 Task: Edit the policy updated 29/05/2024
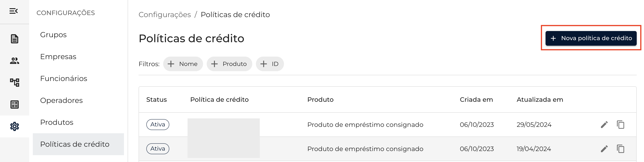point(604,124)
